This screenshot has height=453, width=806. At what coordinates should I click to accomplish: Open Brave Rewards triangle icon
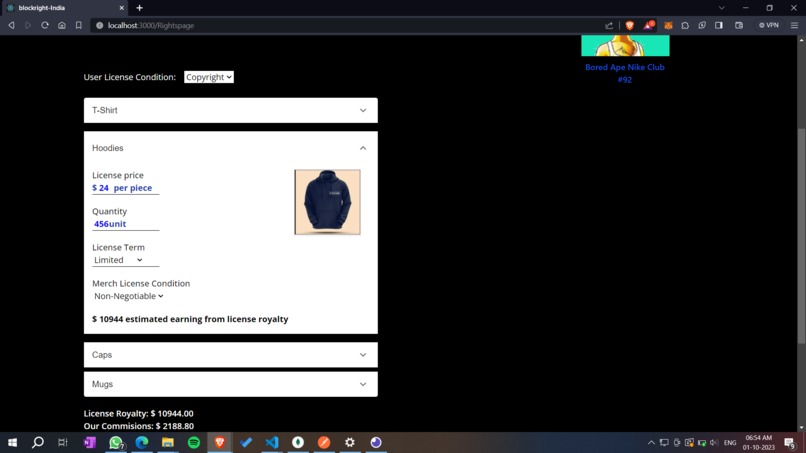point(649,25)
